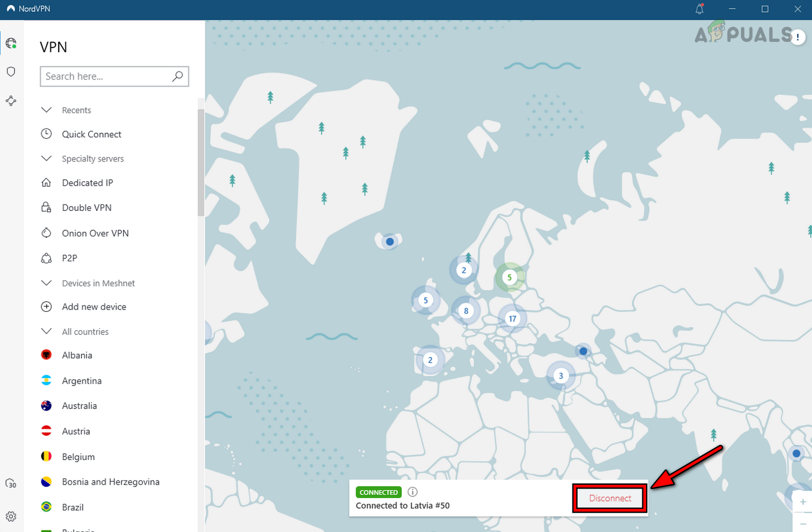812x532 pixels.
Task: Click the Add new device plus icon
Action: coord(47,307)
